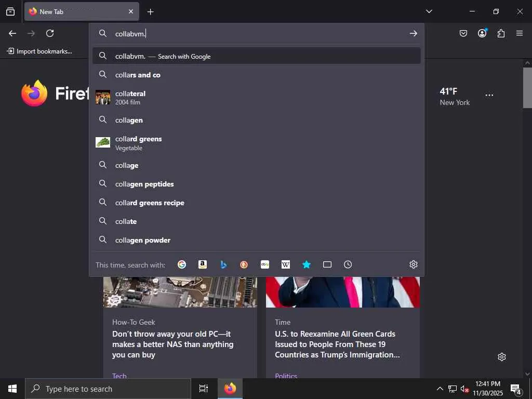
Task: Reload the current page
Action: (50, 33)
